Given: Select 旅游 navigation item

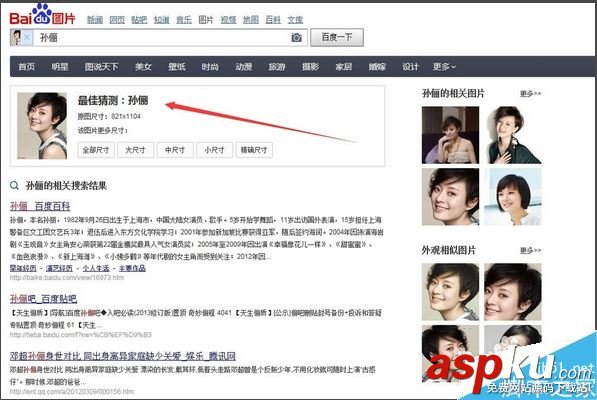Looking at the screenshot, I should click(277, 67).
